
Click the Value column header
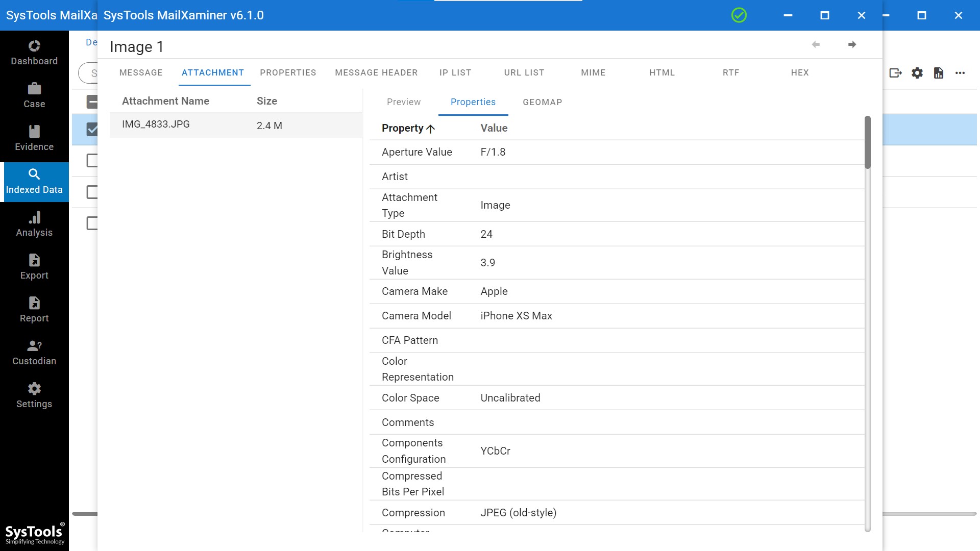(x=494, y=128)
